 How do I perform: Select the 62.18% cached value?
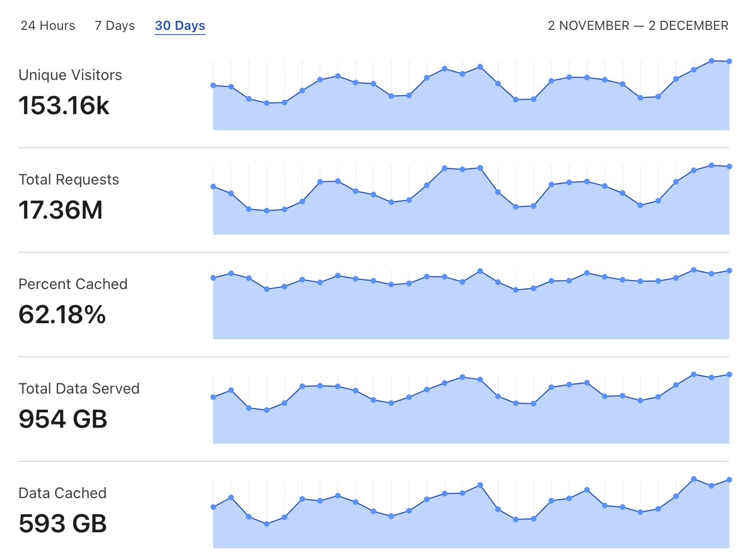click(62, 315)
